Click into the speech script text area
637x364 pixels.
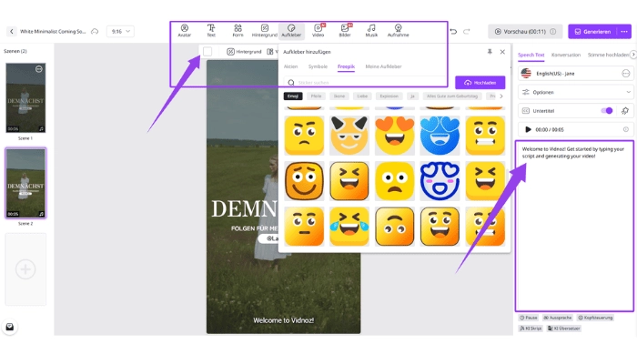574,226
